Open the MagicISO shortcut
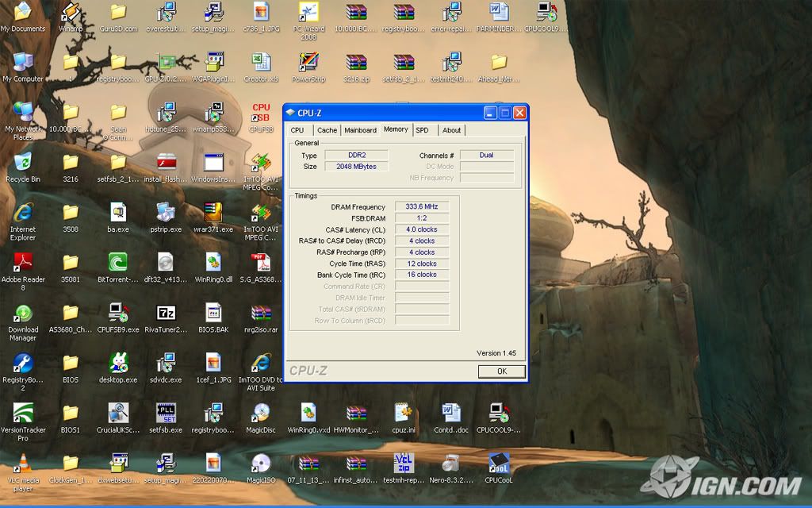Screen dimensions: 812x508 pos(261,464)
